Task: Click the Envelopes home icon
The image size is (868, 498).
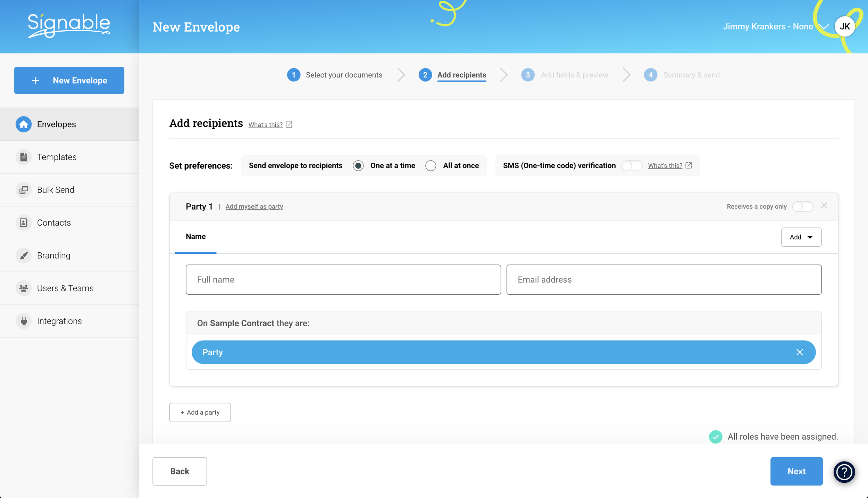Action: (x=23, y=124)
